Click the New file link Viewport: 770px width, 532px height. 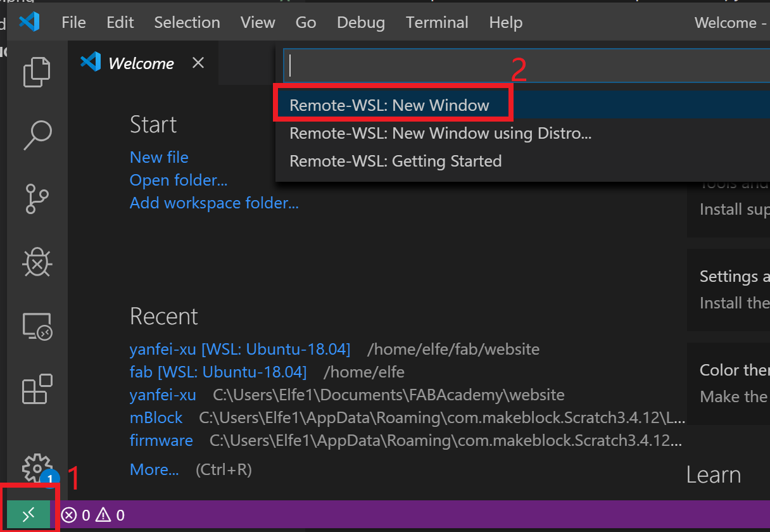(159, 157)
